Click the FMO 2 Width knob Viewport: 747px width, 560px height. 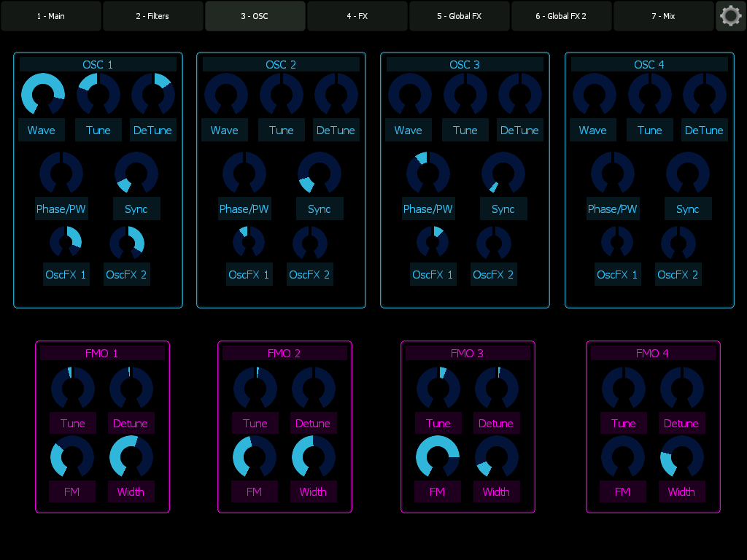tap(314, 457)
